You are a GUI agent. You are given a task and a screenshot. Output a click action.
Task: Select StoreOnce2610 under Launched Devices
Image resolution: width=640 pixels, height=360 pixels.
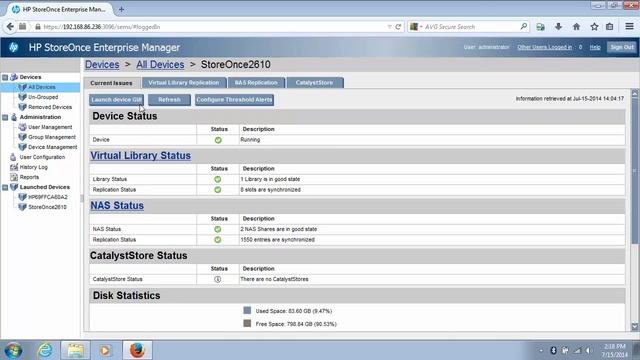(47, 207)
